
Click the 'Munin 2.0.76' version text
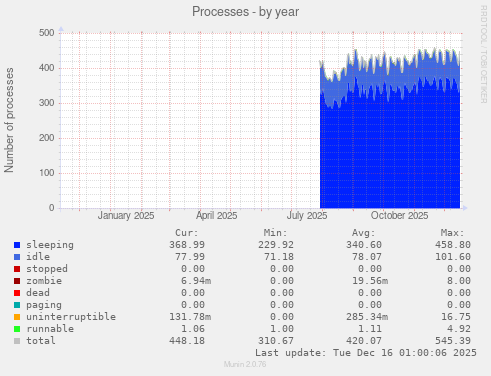pyautogui.click(x=245, y=364)
